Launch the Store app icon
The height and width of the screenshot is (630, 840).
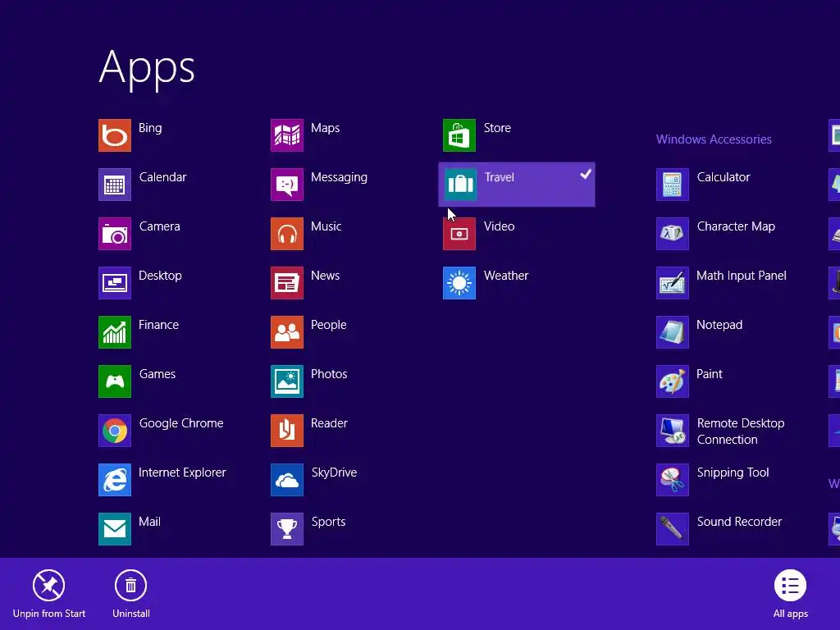pyautogui.click(x=459, y=135)
